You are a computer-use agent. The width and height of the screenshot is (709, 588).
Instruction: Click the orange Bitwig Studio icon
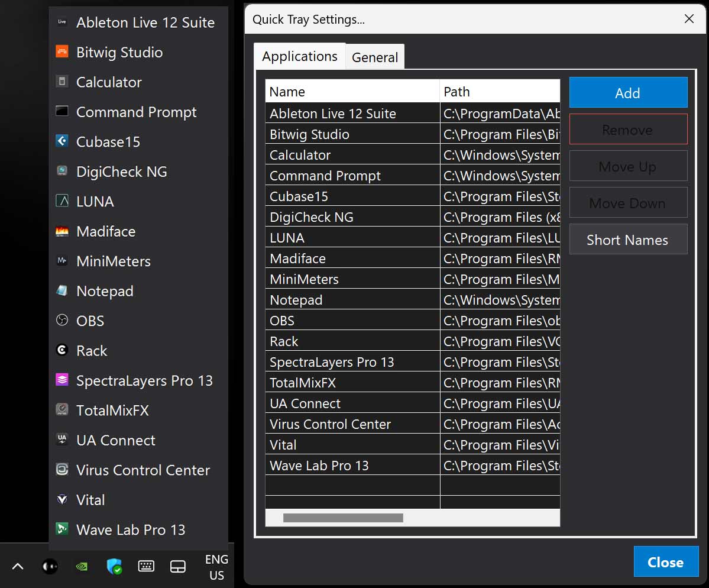click(x=62, y=51)
